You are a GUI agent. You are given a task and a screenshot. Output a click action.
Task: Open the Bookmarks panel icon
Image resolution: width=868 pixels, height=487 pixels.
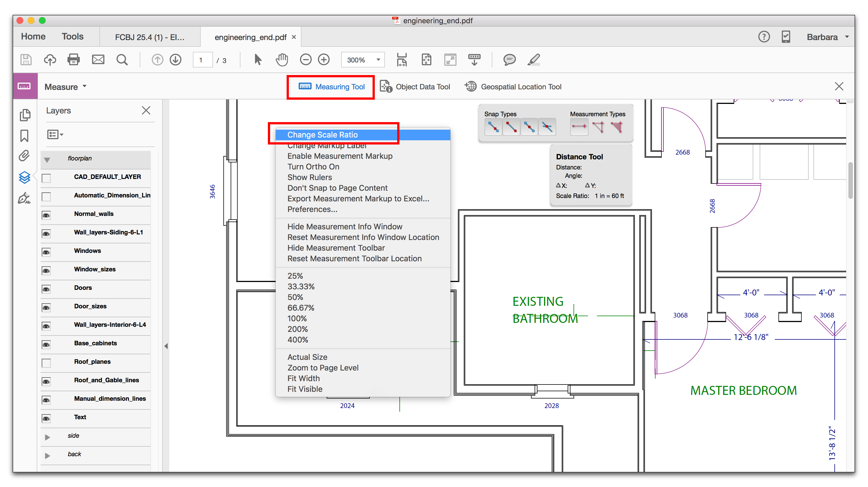pos(24,136)
